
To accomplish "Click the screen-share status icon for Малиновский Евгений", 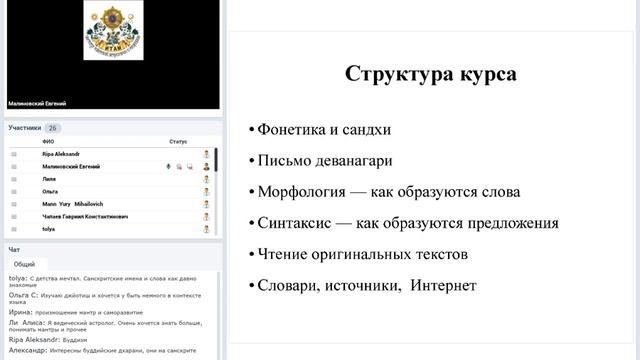I will point(190,167).
